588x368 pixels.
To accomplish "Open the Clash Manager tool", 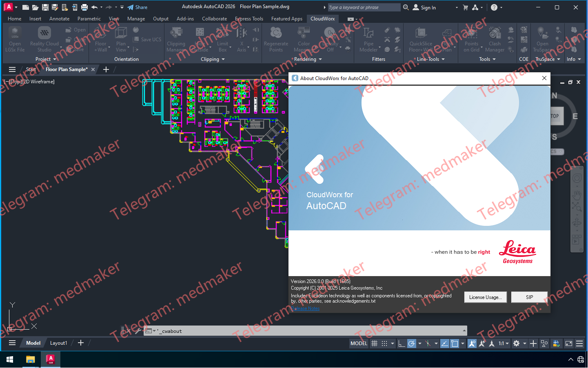I will point(495,39).
